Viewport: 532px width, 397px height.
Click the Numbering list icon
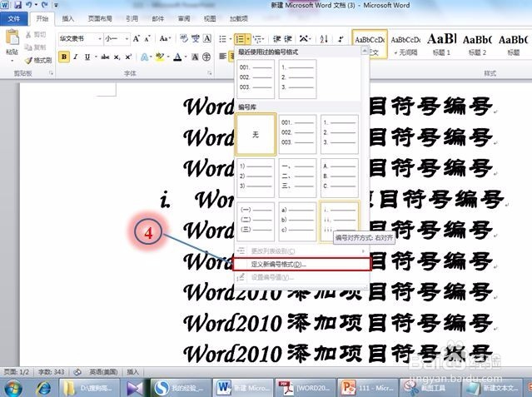240,39
